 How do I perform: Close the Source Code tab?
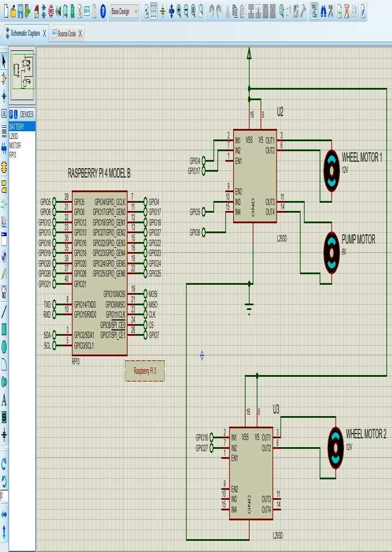coord(80,33)
